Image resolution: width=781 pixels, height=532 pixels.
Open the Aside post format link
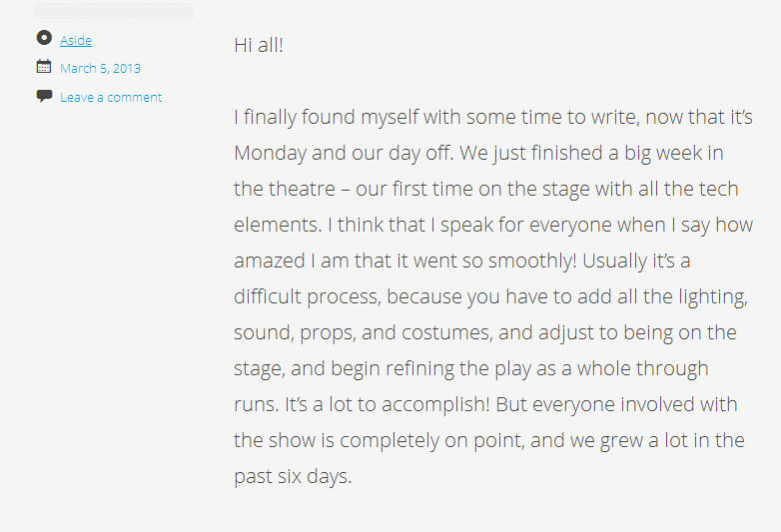76,41
